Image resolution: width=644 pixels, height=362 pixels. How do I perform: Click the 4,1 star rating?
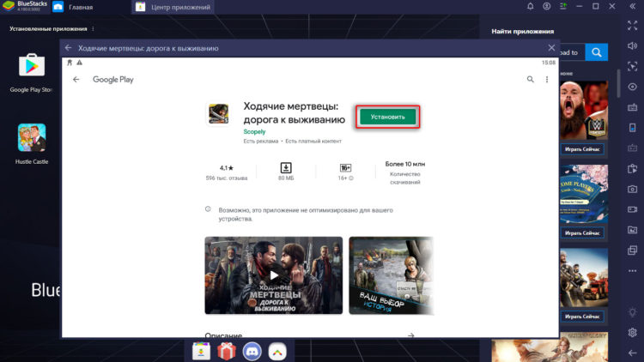227,168
